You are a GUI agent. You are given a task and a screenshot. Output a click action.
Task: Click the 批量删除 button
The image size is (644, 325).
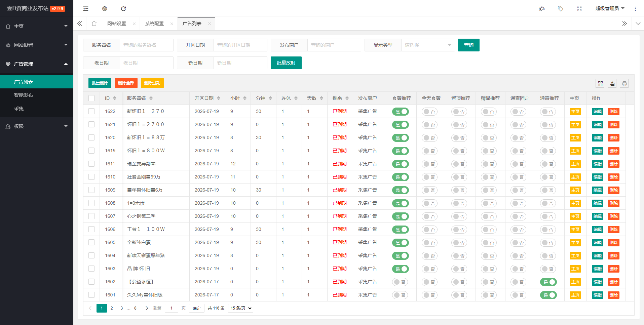(100, 83)
